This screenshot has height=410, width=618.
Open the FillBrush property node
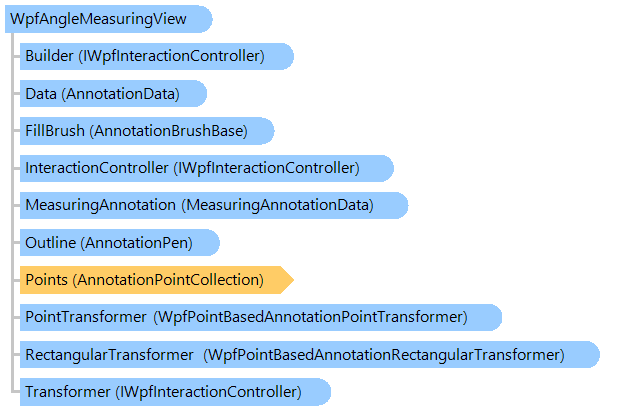(x=147, y=131)
